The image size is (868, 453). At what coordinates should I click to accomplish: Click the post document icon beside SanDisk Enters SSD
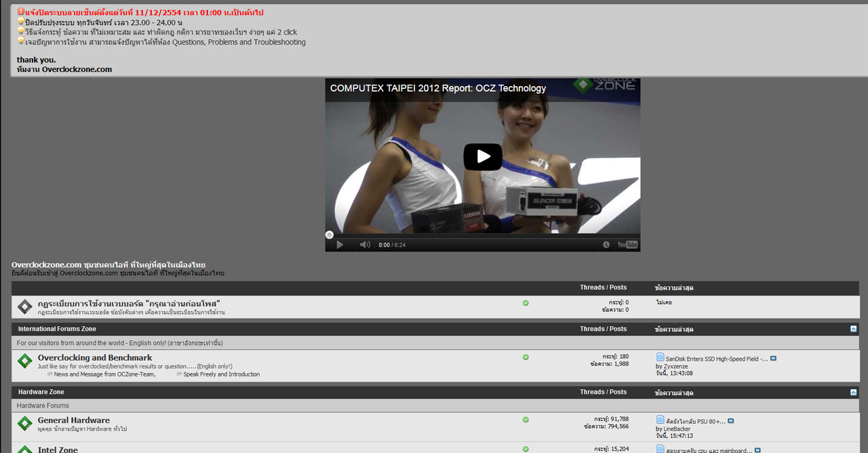click(x=660, y=357)
